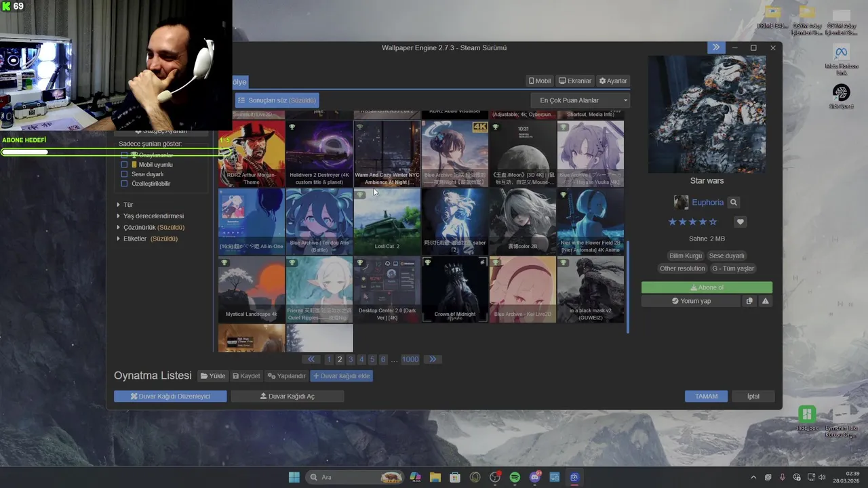Go to page 3 of results
This screenshot has height=488, width=868.
351,359
